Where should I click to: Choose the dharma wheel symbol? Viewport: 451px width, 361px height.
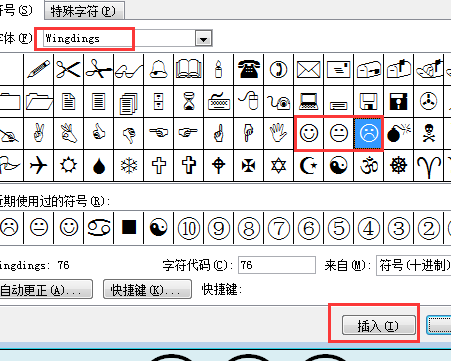coord(399,165)
